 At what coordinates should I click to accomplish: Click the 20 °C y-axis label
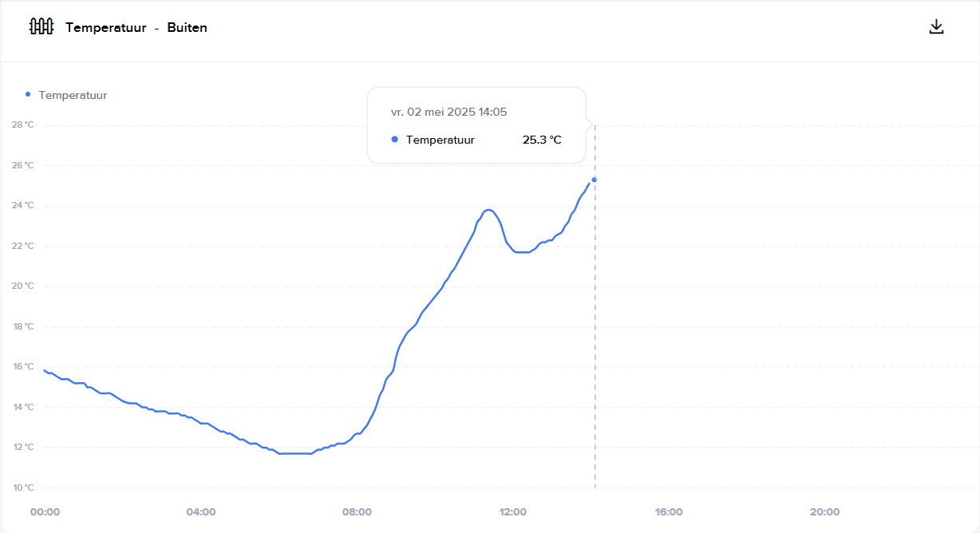click(22, 286)
